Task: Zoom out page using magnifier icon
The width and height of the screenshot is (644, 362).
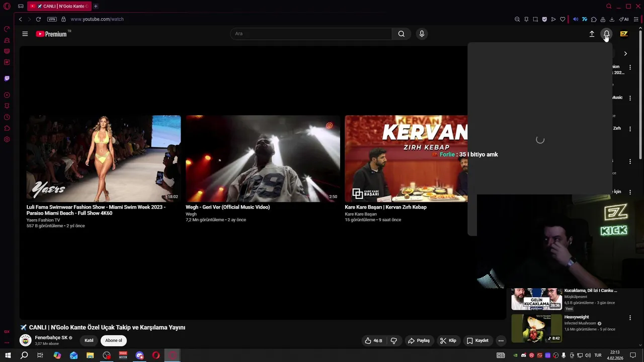Action: click(517, 19)
